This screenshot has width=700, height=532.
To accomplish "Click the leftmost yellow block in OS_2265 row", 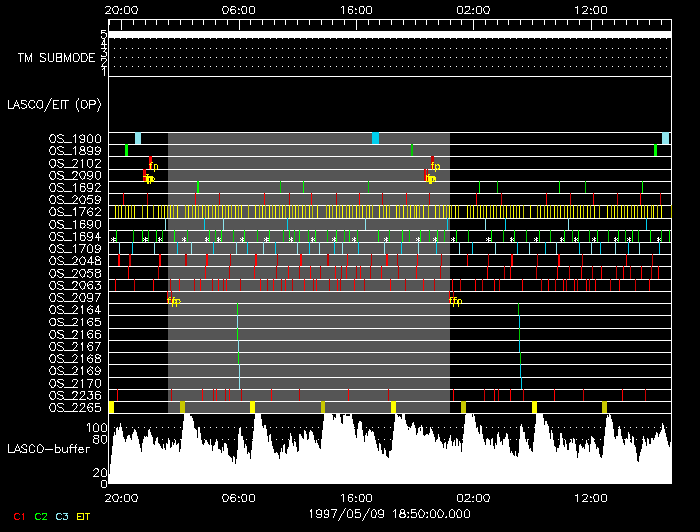I will click(x=112, y=407).
